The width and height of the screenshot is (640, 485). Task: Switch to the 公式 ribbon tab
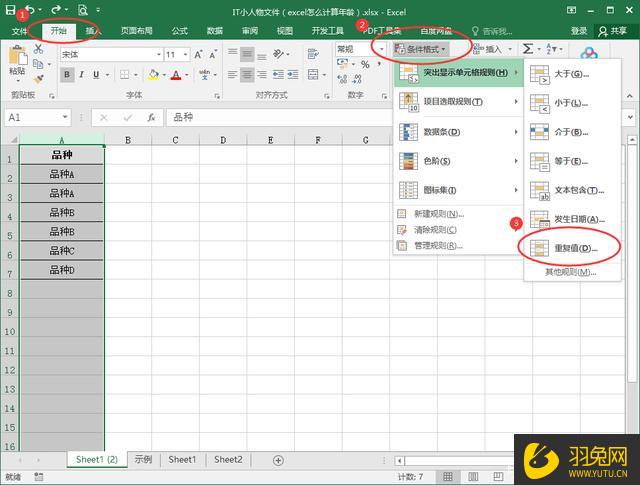180,31
